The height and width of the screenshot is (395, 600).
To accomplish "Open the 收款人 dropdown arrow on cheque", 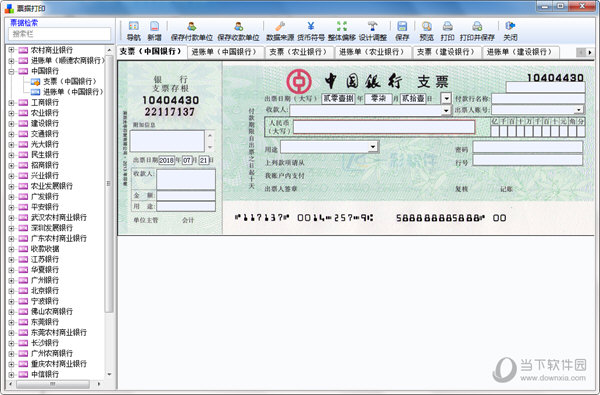I will (x=446, y=111).
